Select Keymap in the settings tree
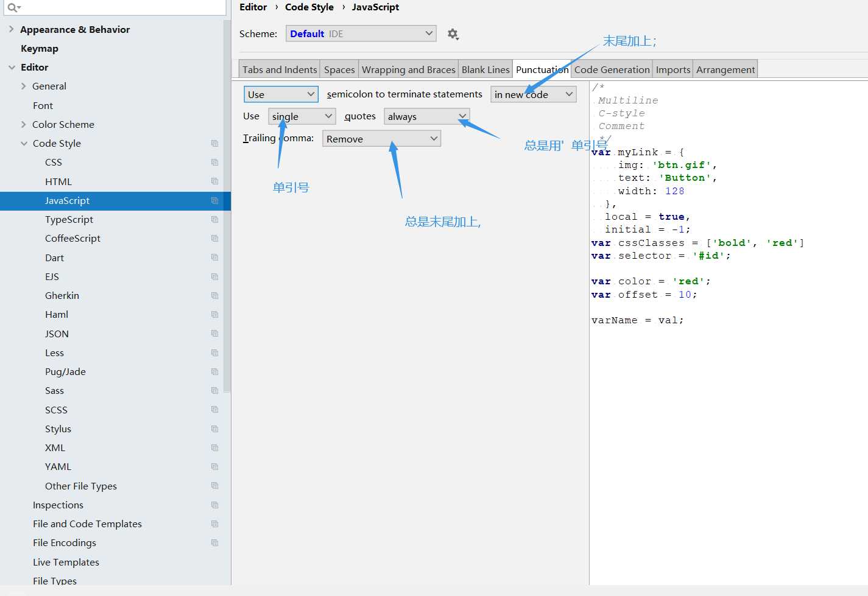This screenshot has height=596, width=868. (x=40, y=48)
